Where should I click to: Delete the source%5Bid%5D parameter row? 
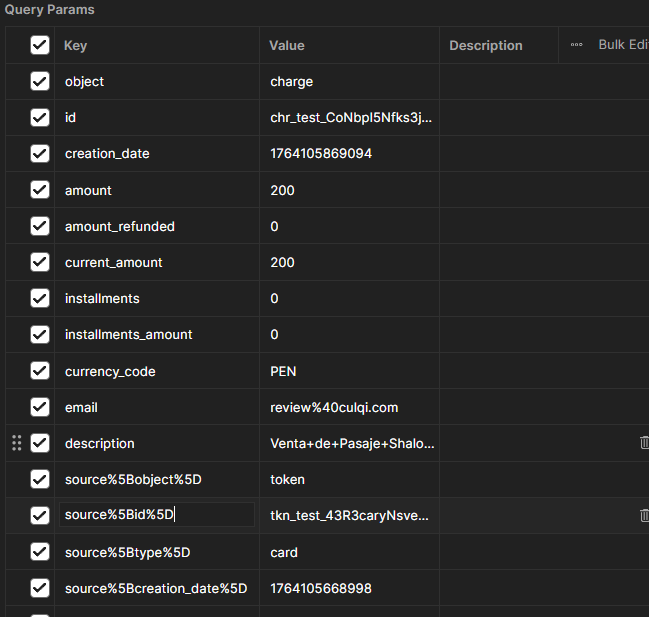click(644, 515)
